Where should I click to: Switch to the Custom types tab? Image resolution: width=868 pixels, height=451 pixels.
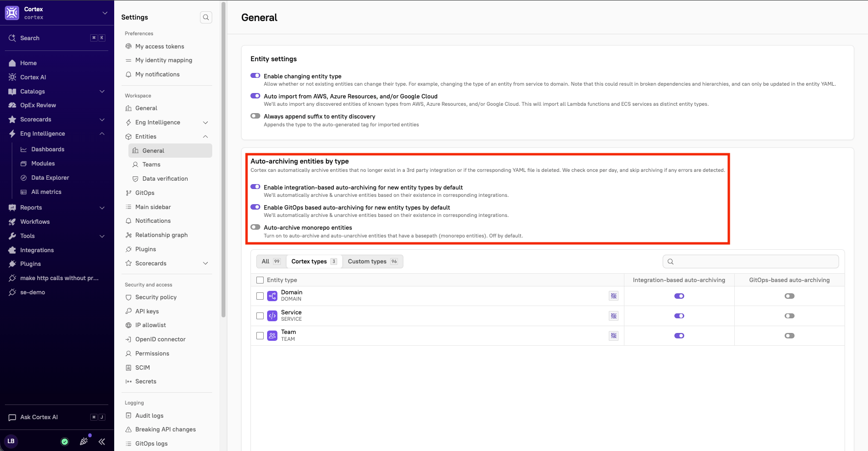click(x=372, y=261)
